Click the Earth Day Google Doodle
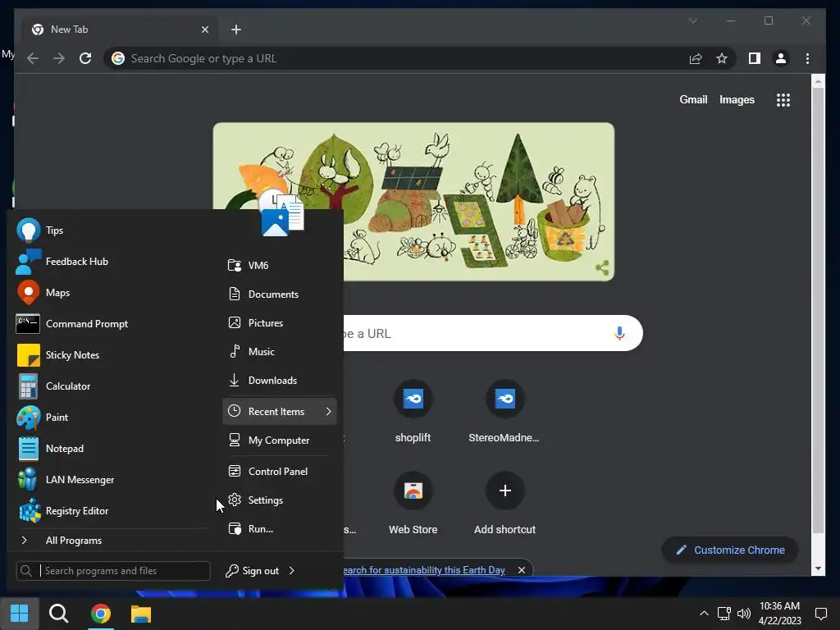 tap(413, 202)
